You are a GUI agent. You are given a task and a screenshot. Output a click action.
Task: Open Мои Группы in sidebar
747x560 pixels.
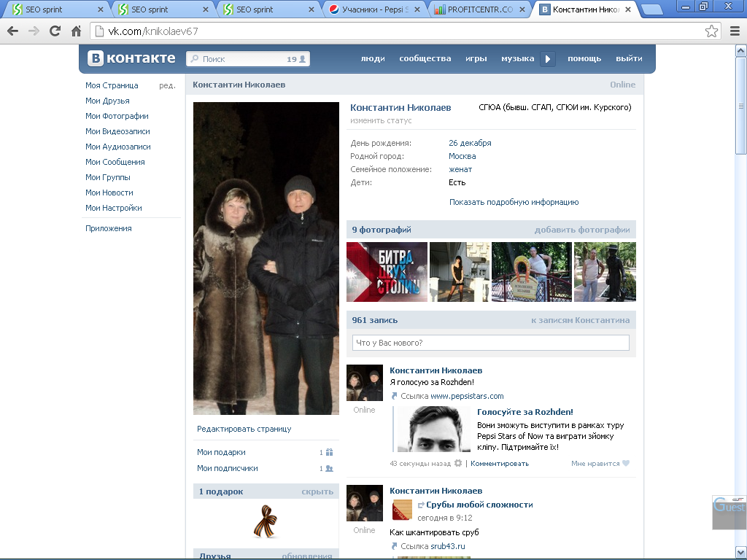click(x=108, y=177)
